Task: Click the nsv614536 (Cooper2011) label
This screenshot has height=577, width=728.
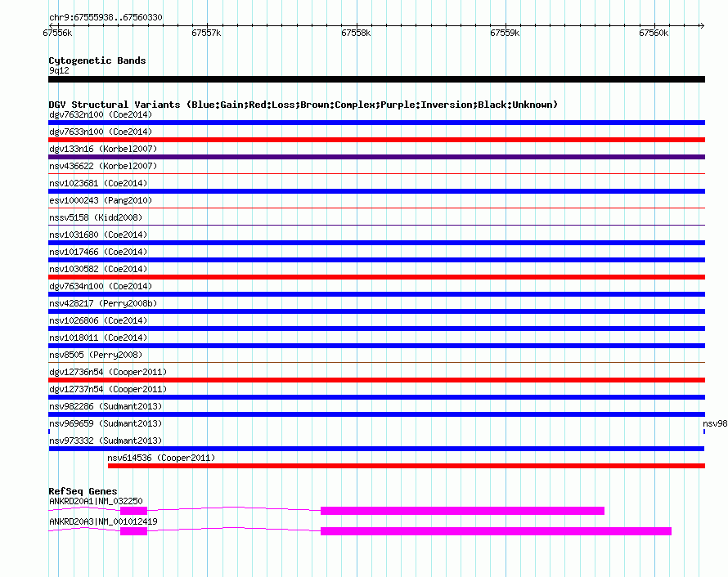Action: (161, 458)
